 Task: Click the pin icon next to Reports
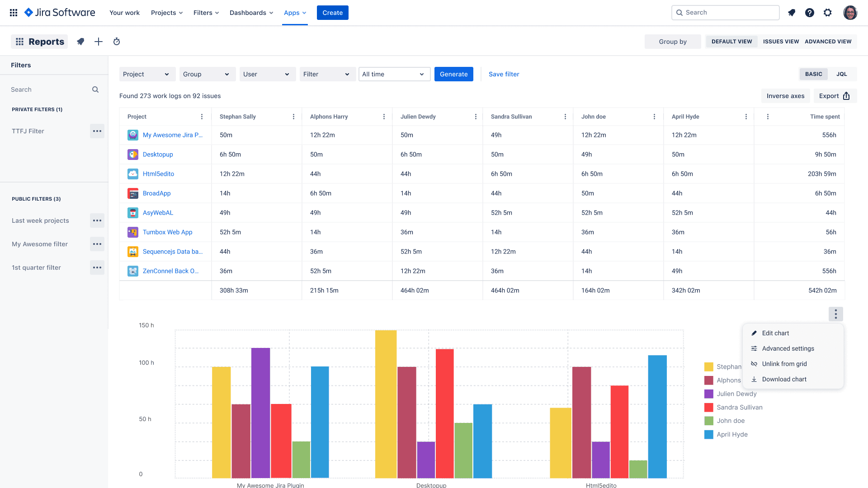click(80, 42)
